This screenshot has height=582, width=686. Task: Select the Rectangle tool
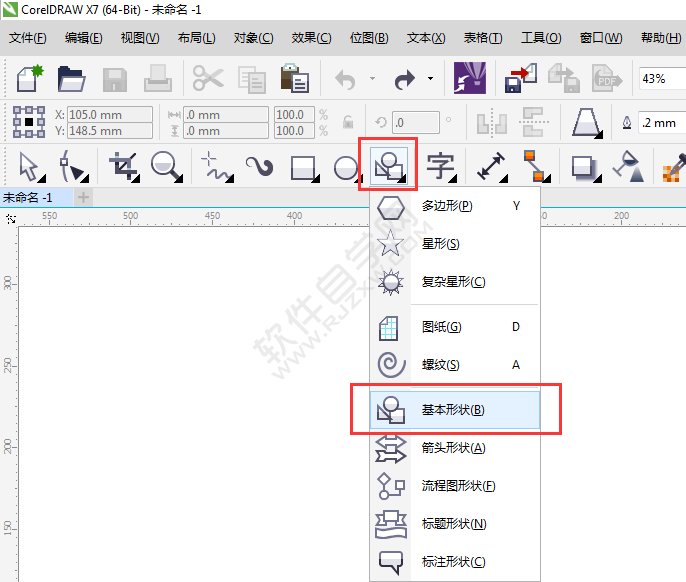tap(304, 168)
